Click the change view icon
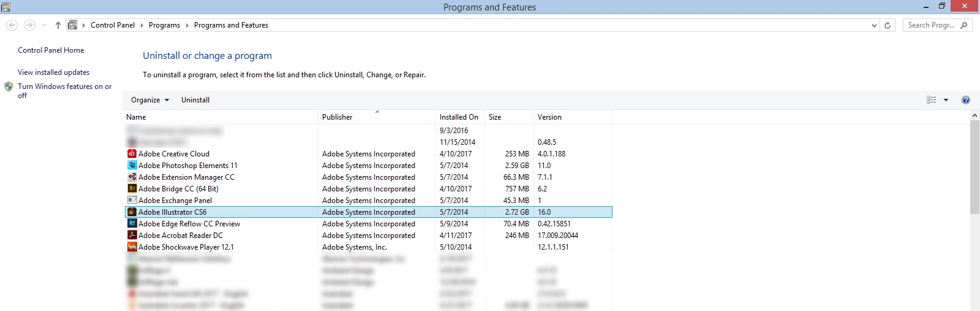Viewport: 980px width, 311px height. (932, 100)
